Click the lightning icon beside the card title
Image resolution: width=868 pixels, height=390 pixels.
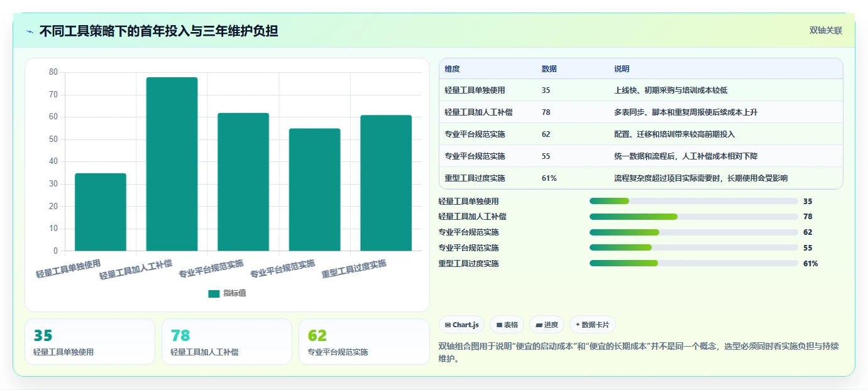pos(30,31)
